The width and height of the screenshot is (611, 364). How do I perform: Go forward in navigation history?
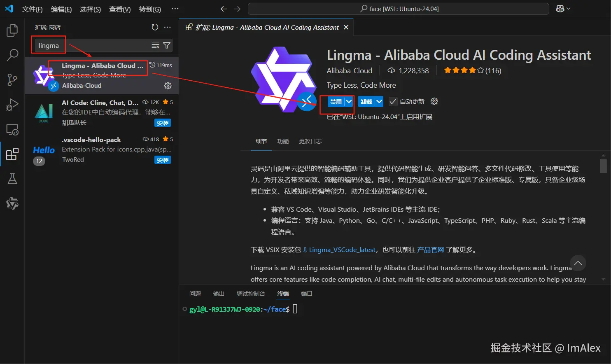[237, 9]
